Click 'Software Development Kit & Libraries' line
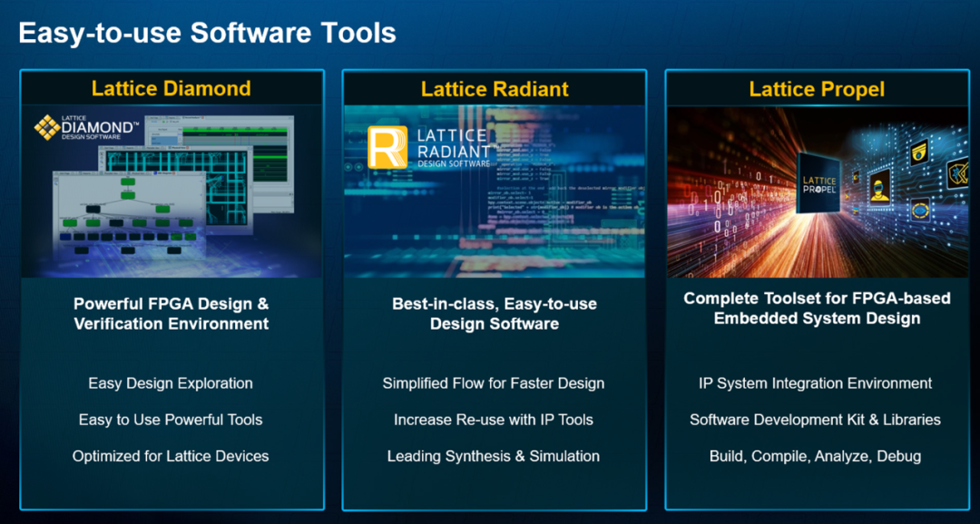This screenshot has width=980, height=524. [816, 420]
